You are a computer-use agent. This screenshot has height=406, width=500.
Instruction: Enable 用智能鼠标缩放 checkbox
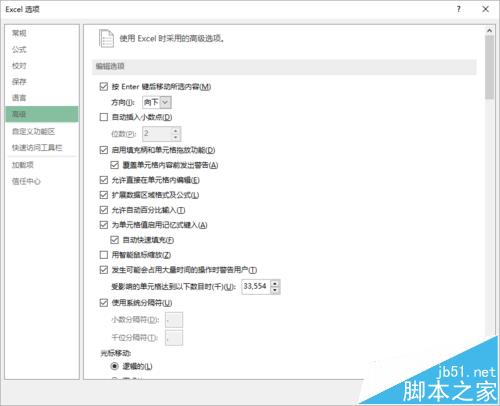pos(104,255)
